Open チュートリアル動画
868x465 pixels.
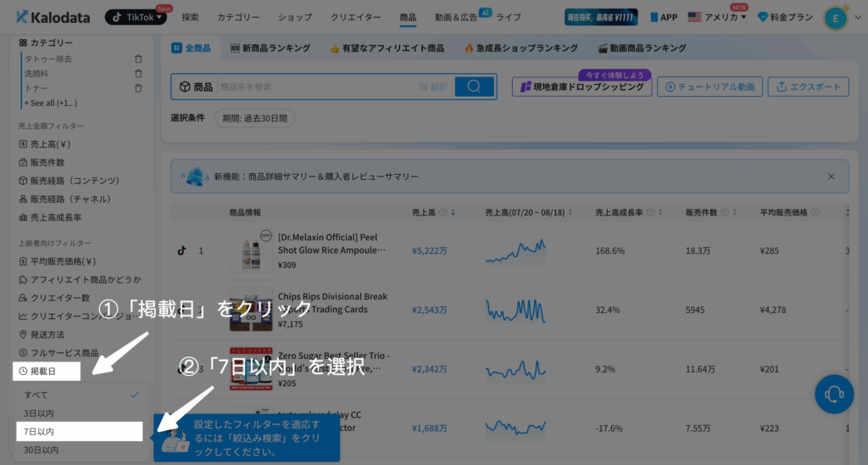(x=709, y=87)
